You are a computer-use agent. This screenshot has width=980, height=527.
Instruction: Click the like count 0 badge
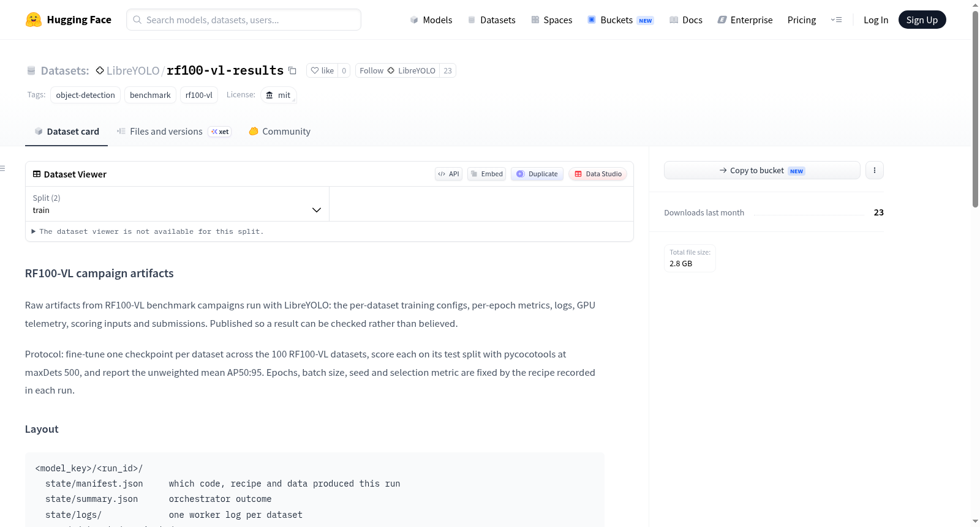pos(344,70)
